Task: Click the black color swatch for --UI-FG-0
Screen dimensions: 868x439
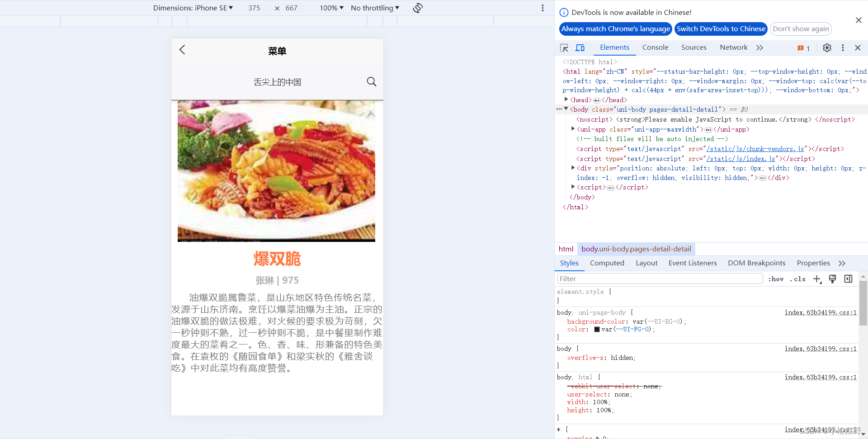Action: 597,330
